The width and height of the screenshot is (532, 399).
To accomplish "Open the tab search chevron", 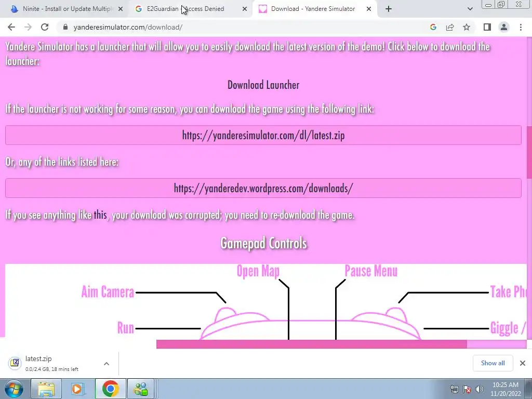I will pyautogui.click(x=470, y=9).
